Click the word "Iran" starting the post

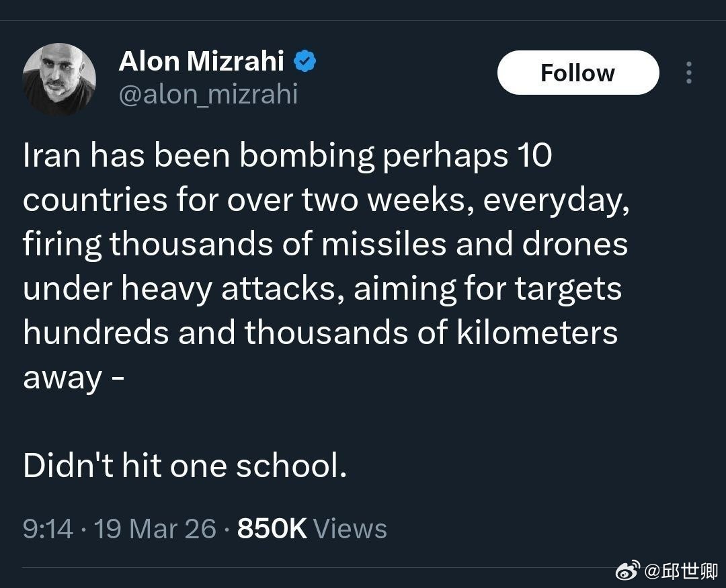(x=51, y=156)
